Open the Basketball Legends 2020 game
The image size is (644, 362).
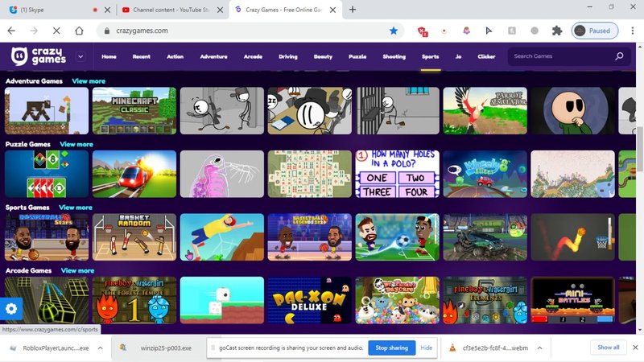[310, 237]
